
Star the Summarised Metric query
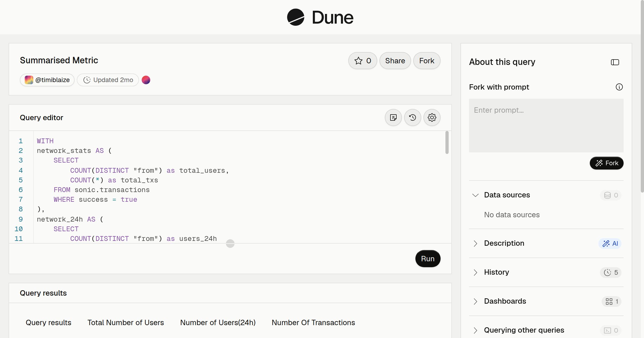click(x=363, y=61)
